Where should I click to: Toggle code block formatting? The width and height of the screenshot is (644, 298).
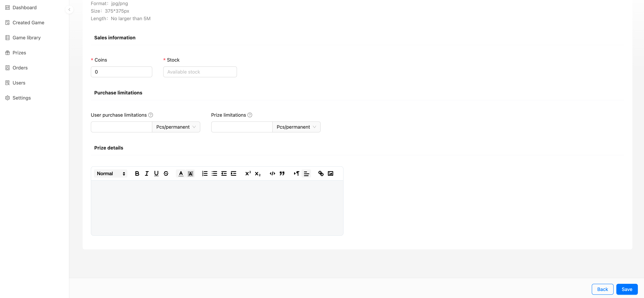pyautogui.click(x=272, y=173)
